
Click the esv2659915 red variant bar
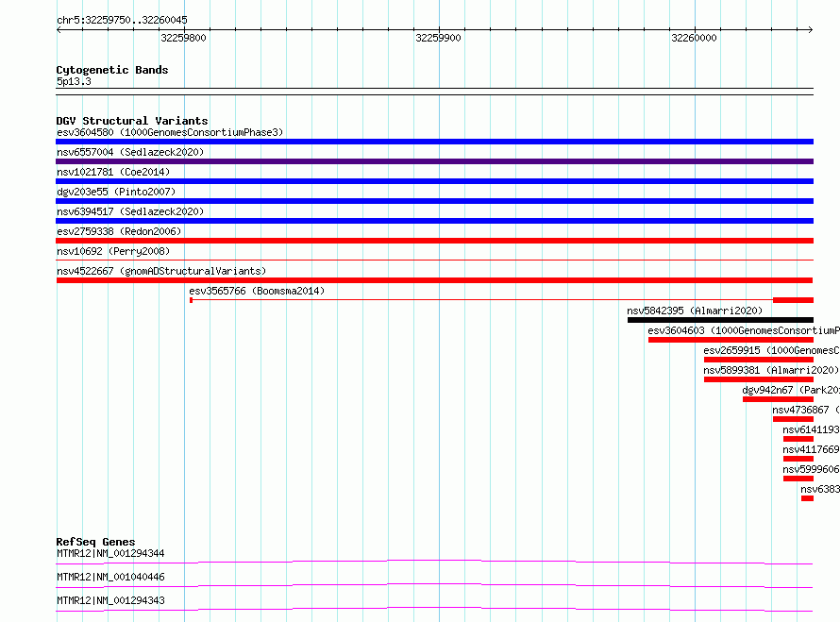(759, 360)
